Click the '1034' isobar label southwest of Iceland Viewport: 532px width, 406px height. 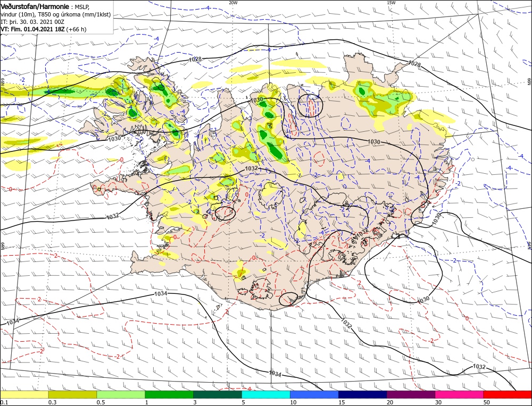[161, 293]
